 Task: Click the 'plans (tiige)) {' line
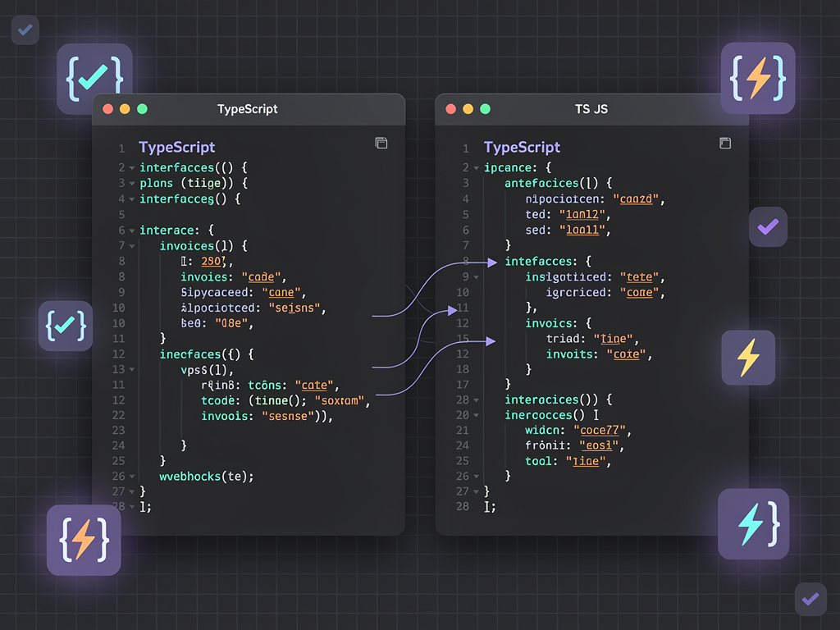(194, 183)
